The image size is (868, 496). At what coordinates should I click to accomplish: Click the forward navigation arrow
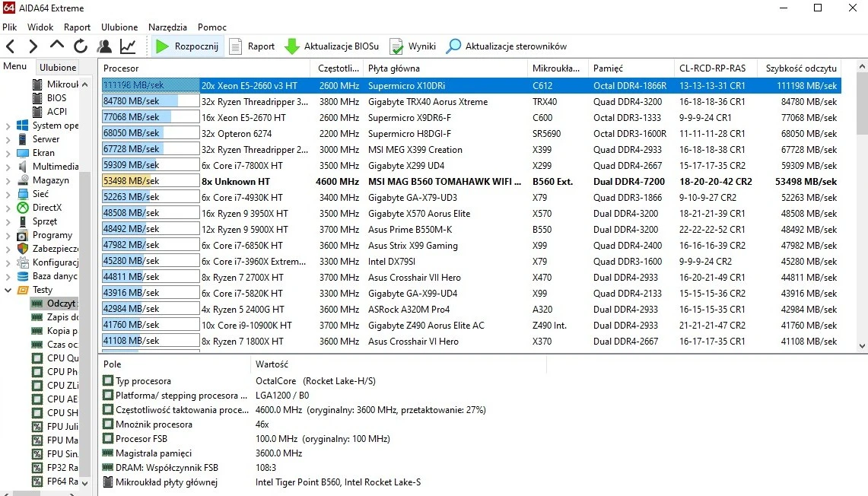(x=33, y=46)
